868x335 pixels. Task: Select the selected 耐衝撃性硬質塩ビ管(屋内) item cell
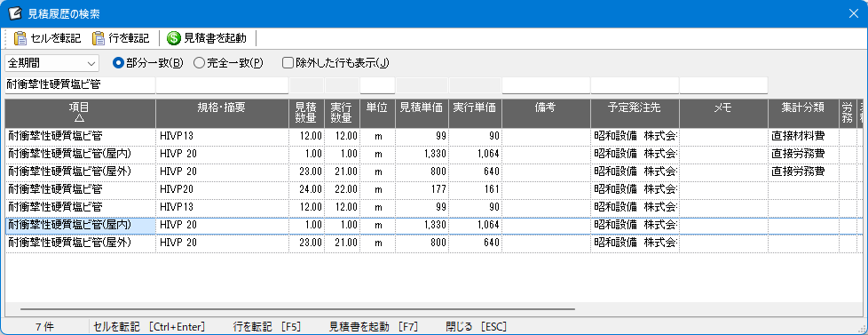80,225
